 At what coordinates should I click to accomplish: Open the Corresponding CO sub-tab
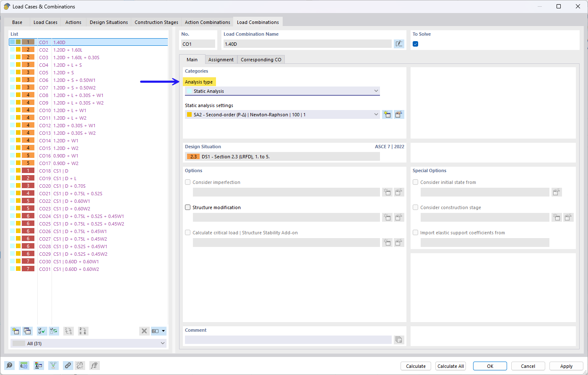pyautogui.click(x=261, y=60)
